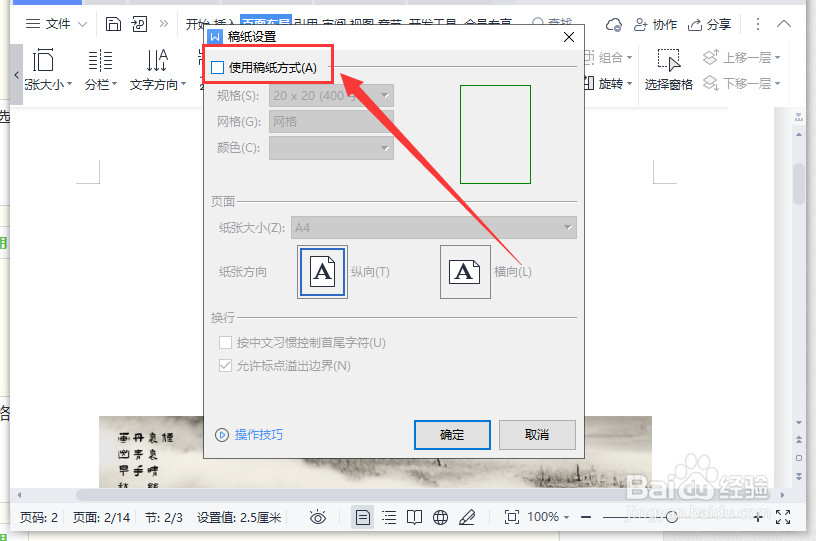Switch to page layout view icon
Screen dimensions: 816x541
363,517
